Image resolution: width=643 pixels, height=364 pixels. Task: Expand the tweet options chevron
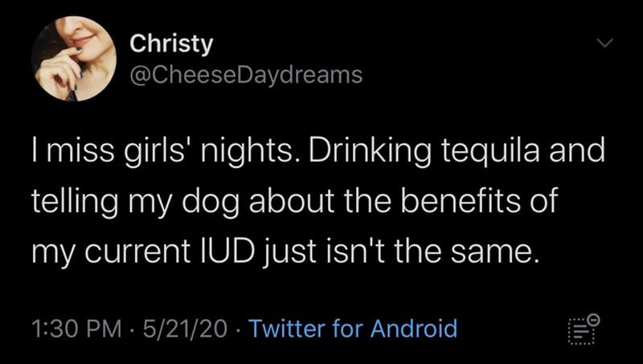[605, 43]
